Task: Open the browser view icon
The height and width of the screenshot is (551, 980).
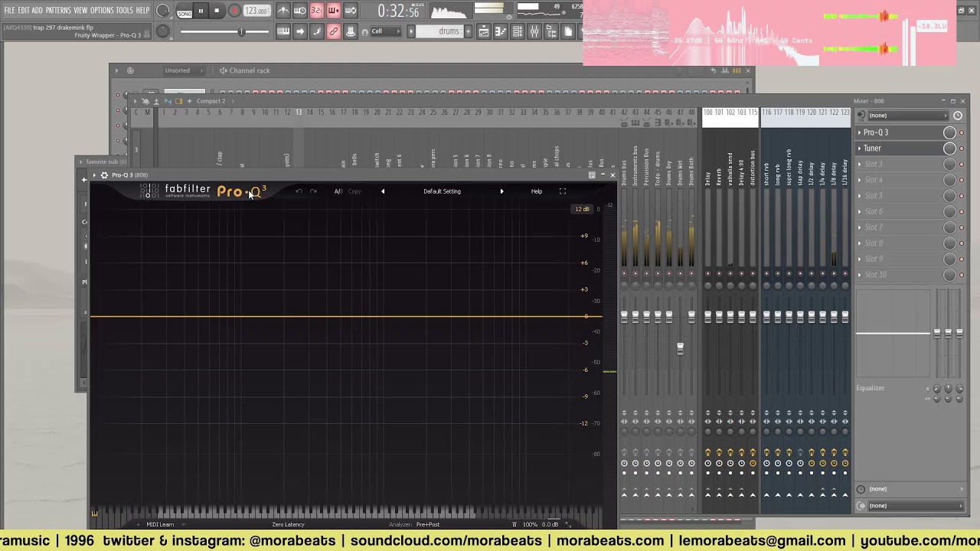Action: click(x=551, y=31)
